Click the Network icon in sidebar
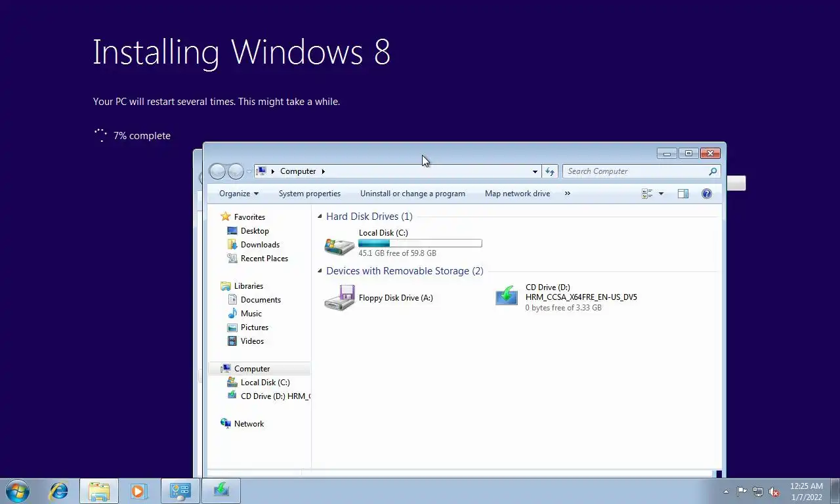This screenshot has height=504, width=840. tap(226, 424)
